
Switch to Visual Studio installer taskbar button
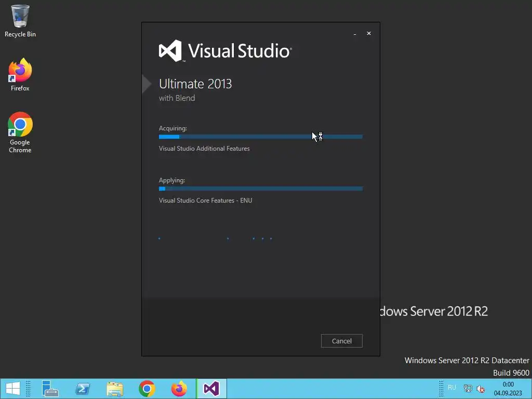[x=211, y=389]
